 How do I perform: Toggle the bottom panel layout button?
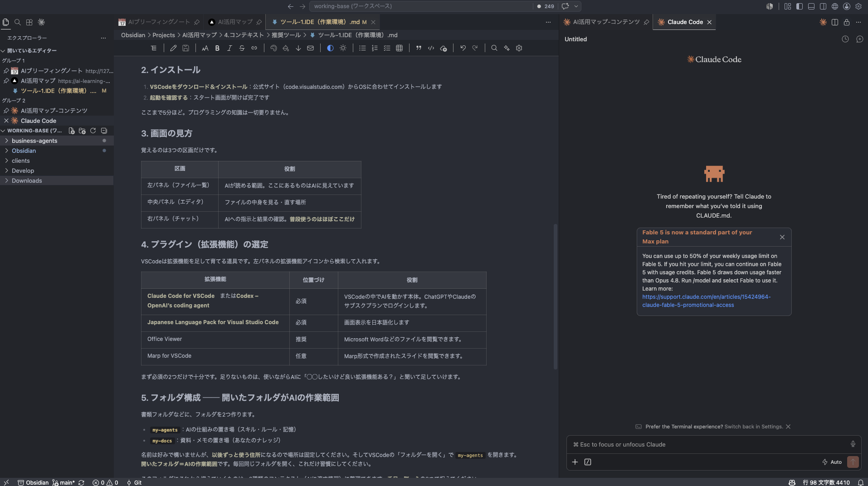click(x=811, y=6)
